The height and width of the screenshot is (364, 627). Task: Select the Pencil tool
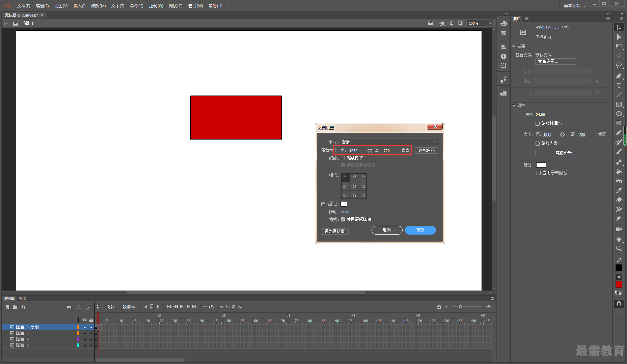619,132
